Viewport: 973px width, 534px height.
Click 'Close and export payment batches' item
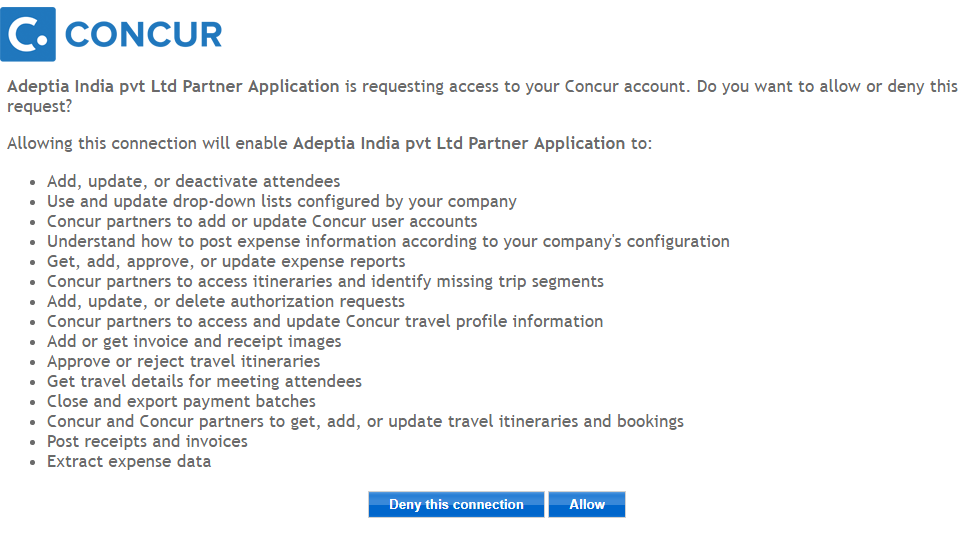181,402
